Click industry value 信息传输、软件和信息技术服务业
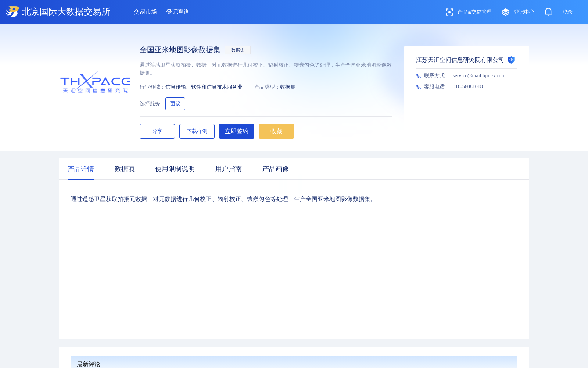This screenshot has height=368, width=588. point(204,87)
